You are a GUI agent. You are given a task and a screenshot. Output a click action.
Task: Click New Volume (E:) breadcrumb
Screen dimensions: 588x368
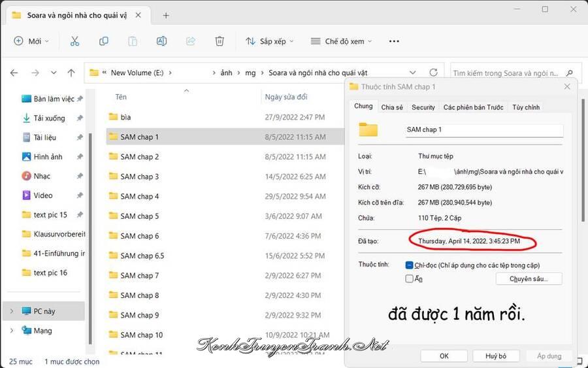[x=137, y=73]
